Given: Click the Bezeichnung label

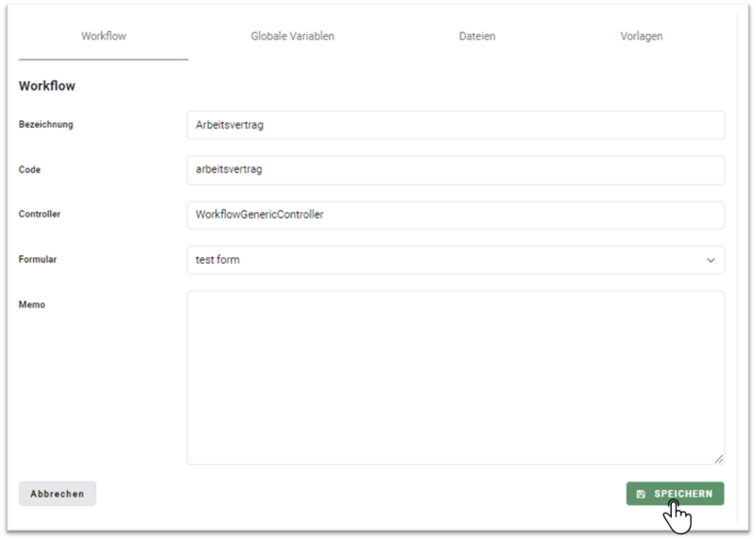Looking at the screenshot, I should point(45,125).
